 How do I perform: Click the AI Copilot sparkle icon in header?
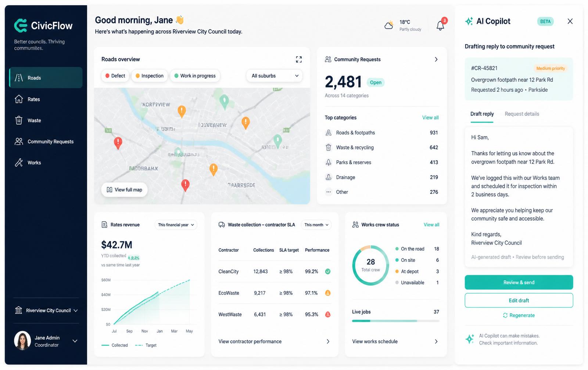coord(469,21)
